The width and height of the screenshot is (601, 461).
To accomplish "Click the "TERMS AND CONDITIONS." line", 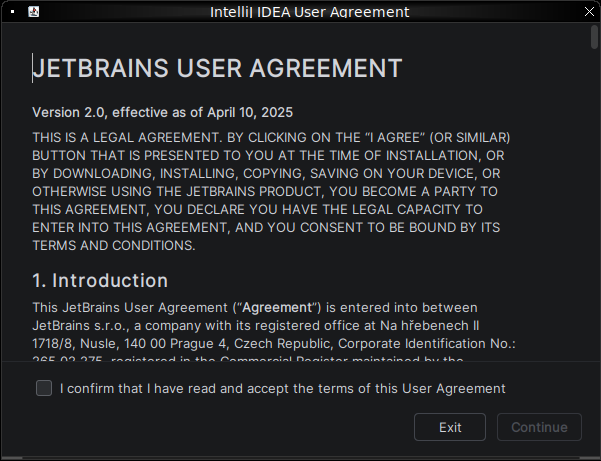I will pos(114,245).
